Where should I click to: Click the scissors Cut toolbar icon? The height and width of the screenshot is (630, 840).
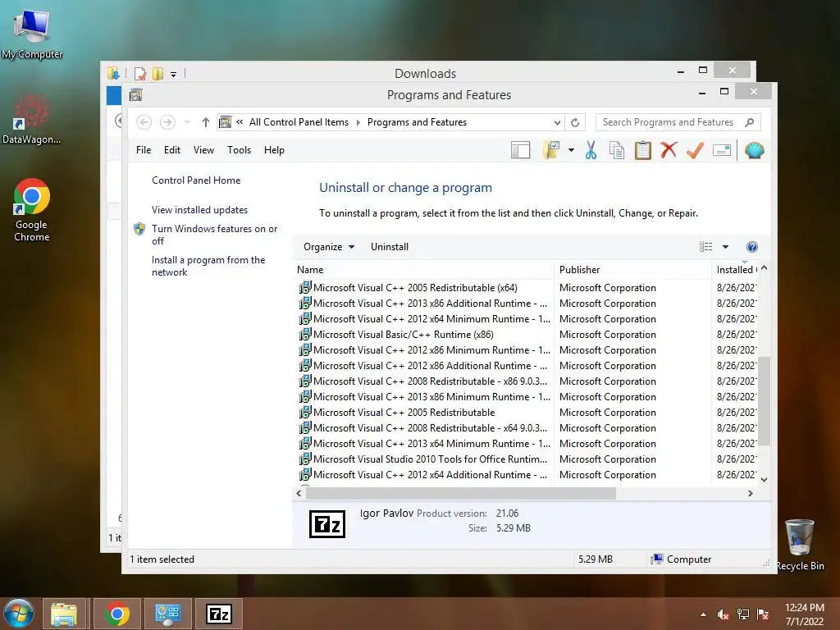[591, 151]
